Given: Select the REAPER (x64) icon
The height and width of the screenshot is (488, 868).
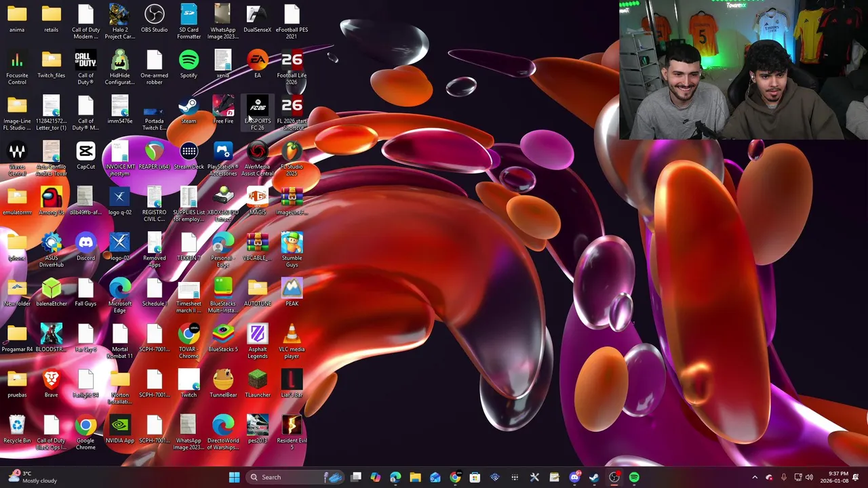Looking at the screenshot, I should point(154,156).
